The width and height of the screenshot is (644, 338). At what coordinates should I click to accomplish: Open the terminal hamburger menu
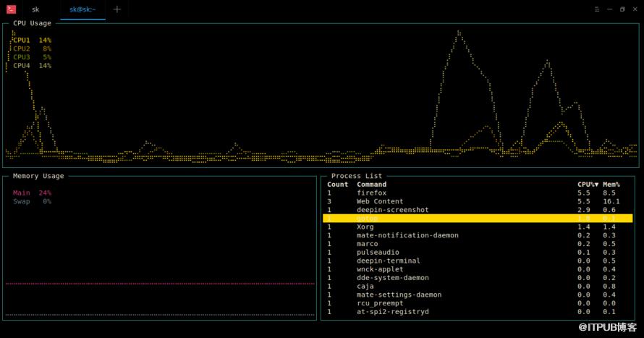(x=597, y=9)
